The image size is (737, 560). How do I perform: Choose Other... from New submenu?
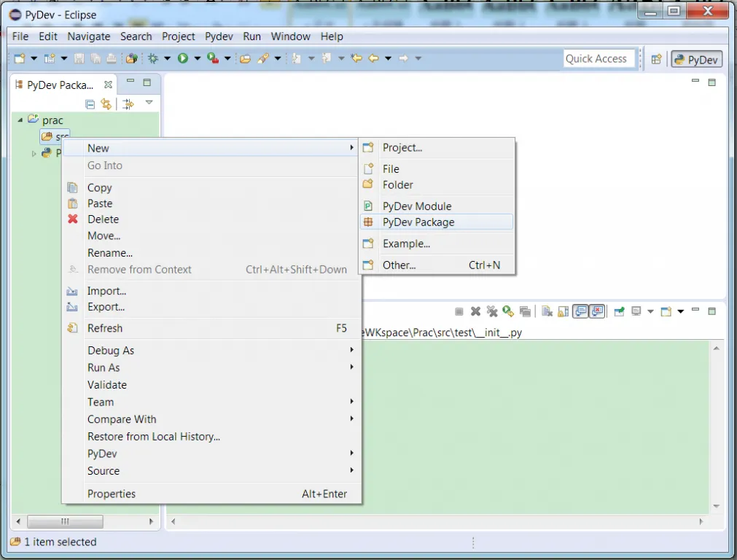[x=437, y=265]
